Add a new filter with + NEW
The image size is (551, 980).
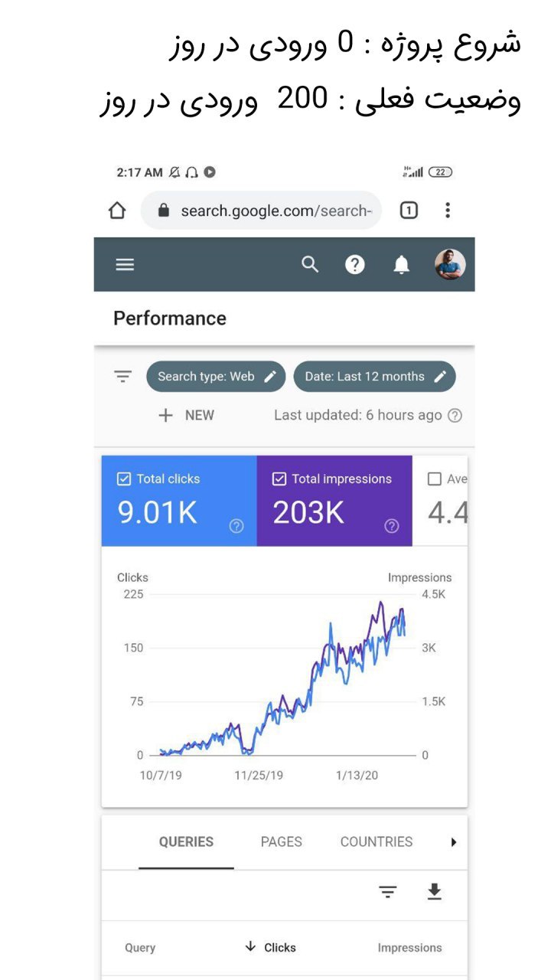pyautogui.click(x=186, y=415)
